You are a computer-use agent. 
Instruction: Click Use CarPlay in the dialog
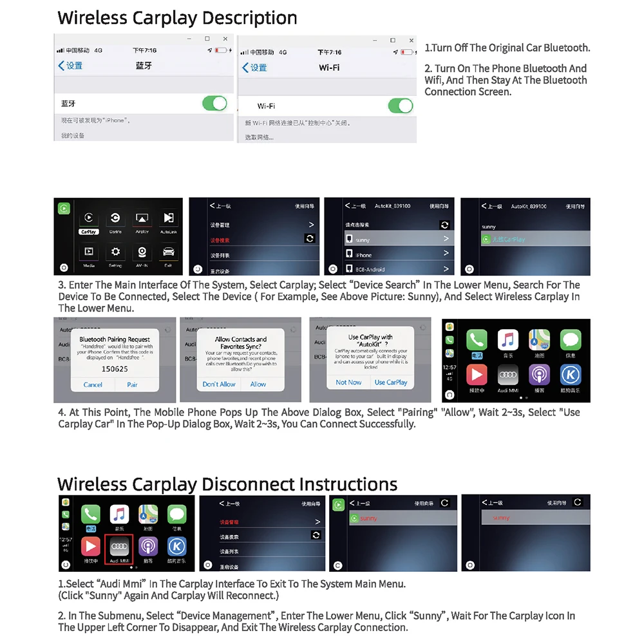click(391, 383)
